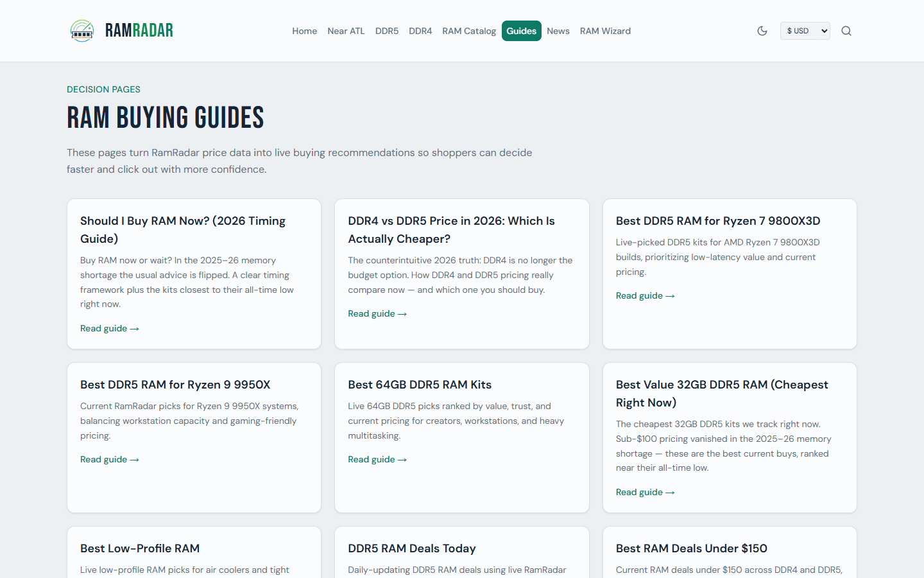
Task: Click the 'DECISION PAGES' label
Action: [103, 89]
